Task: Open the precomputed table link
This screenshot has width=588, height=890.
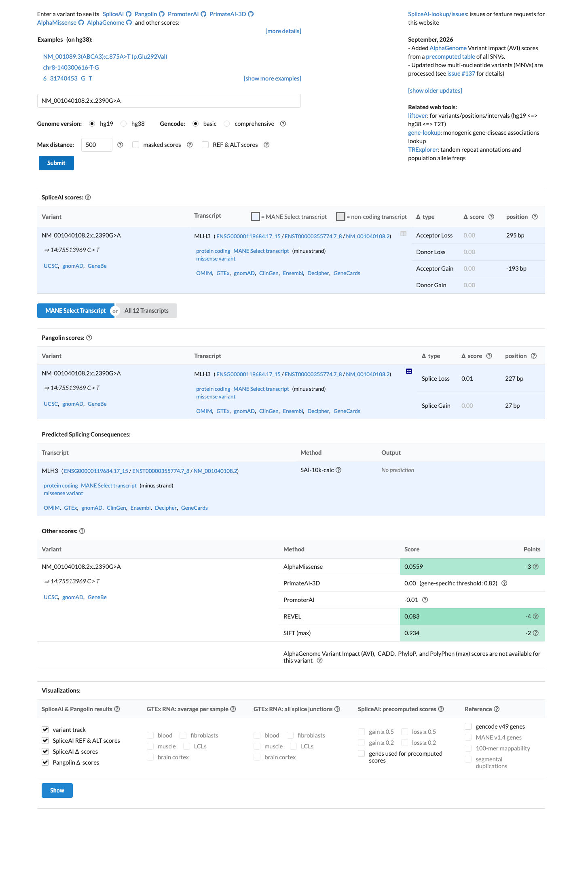Action: [x=451, y=57]
